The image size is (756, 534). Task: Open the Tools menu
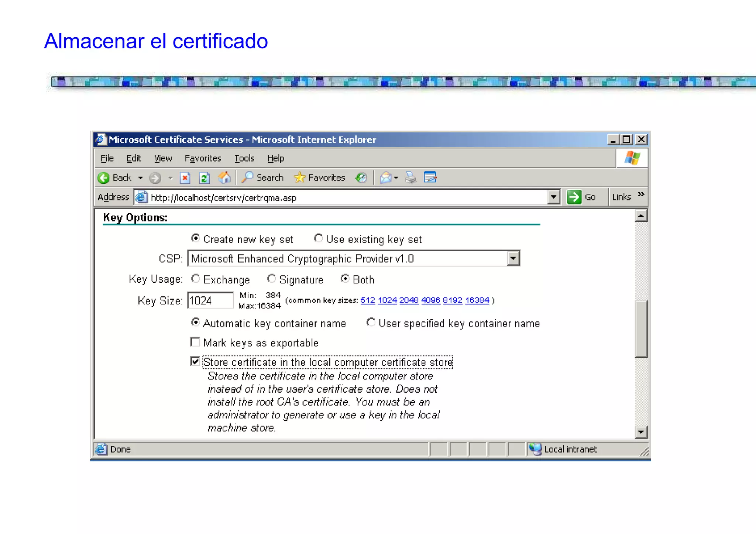coord(244,158)
